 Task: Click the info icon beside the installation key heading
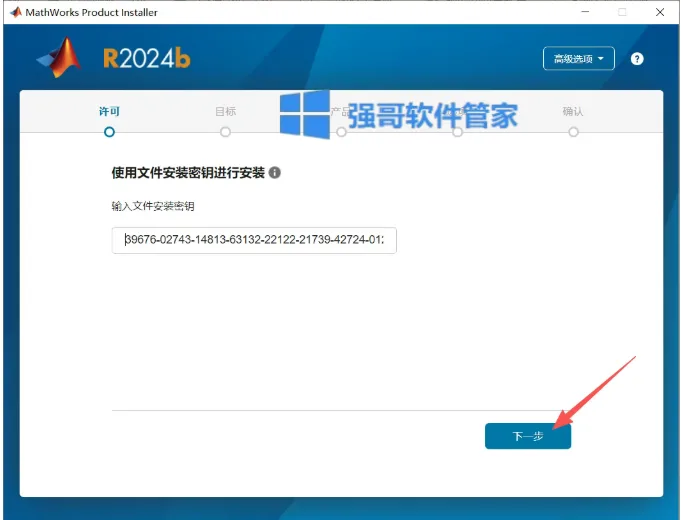(274, 172)
